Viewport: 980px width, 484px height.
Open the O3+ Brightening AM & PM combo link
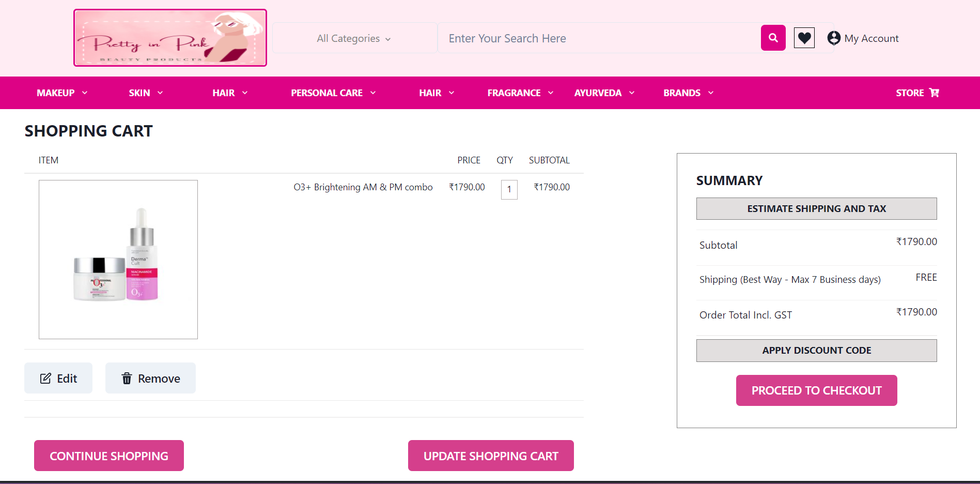363,187
